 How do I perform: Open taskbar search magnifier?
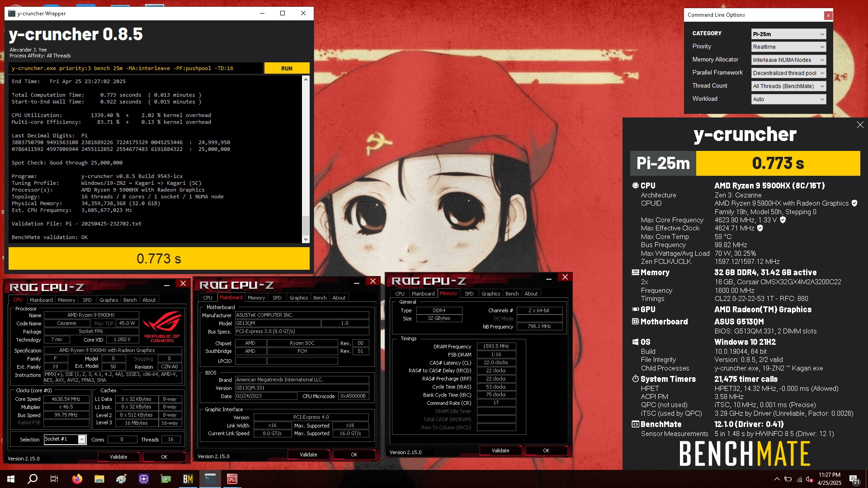pos(33,479)
